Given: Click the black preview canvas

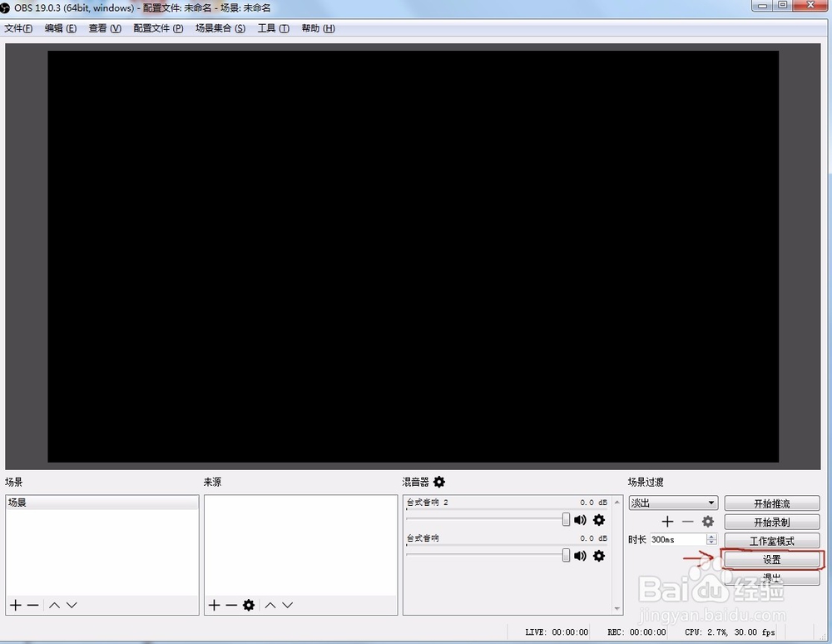Looking at the screenshot, I should [x=414, y=256].
